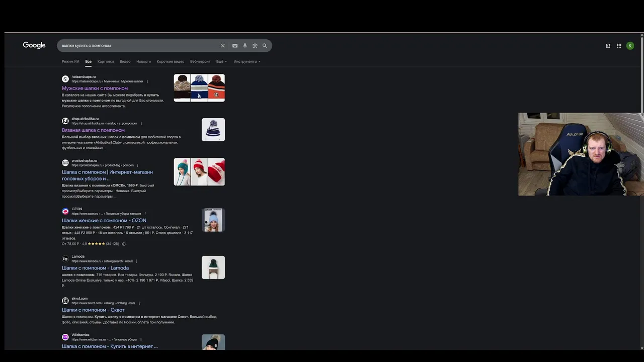644x362 pixels.
Task: Select the Все tab
Action: point(89,61)
